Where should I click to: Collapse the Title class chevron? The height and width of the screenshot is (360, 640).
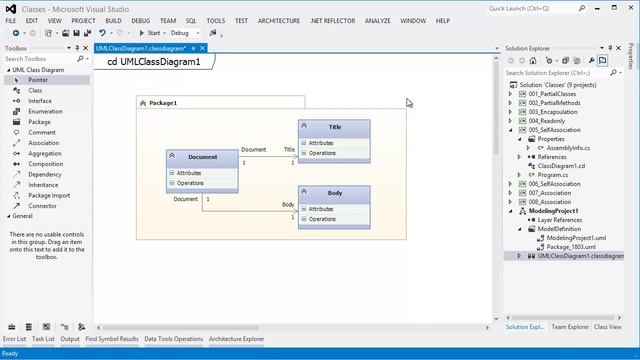[x=304, y=126]
